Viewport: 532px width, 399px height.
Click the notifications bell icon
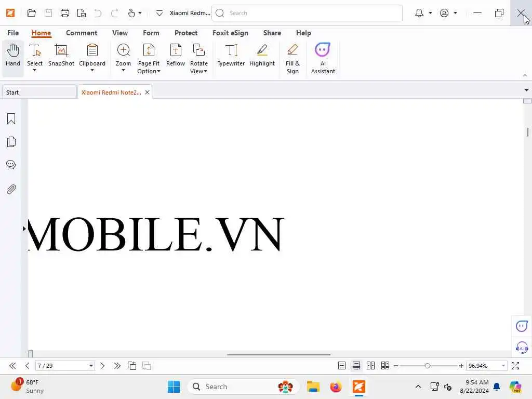pos(419,13)
